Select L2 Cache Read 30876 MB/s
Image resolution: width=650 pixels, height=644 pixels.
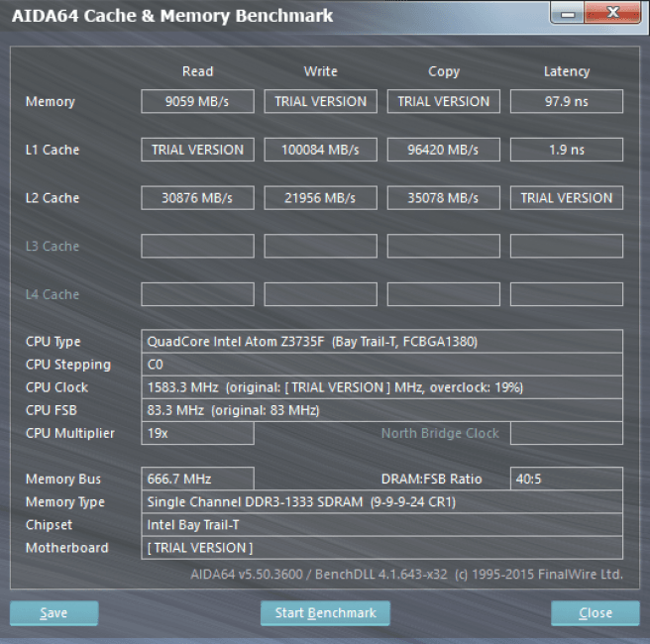[x=197, y=198]
